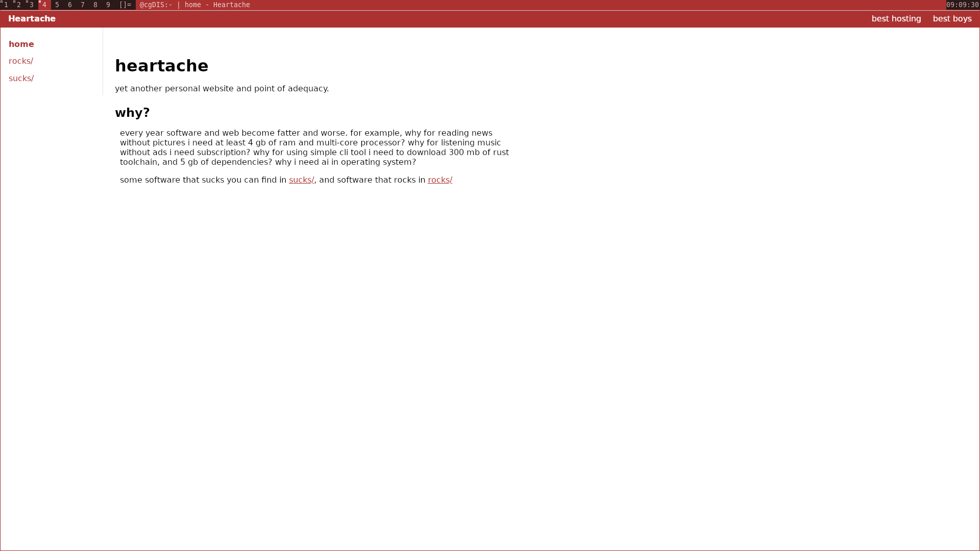
Task: Select home in the sidebar
Action: (21, 44)
